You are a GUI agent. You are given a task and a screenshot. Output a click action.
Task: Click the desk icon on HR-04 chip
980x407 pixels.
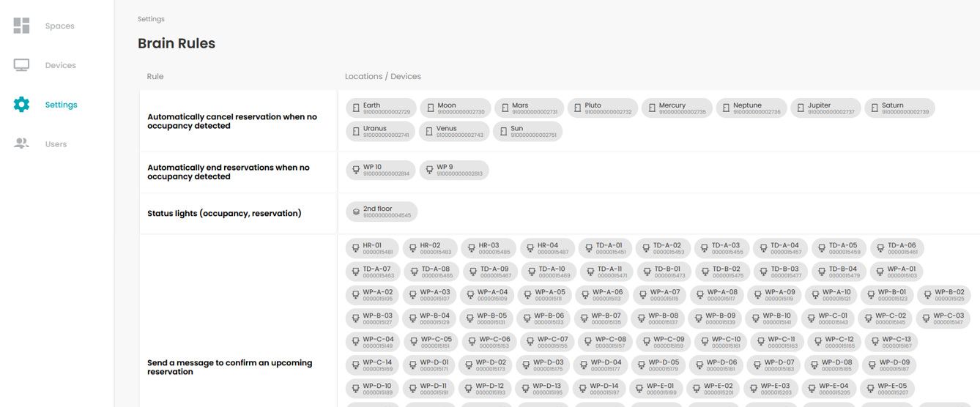point(530,249)
